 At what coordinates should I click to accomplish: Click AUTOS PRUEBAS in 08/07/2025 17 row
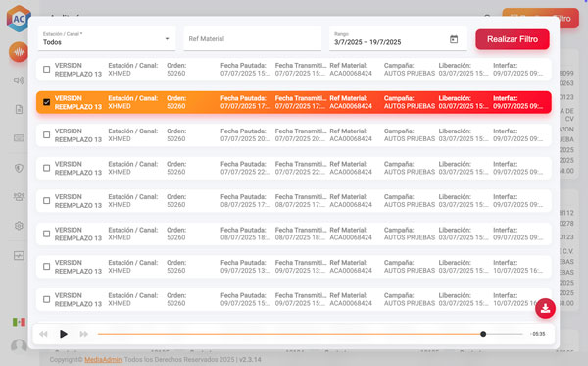click(x=410, y=204)
